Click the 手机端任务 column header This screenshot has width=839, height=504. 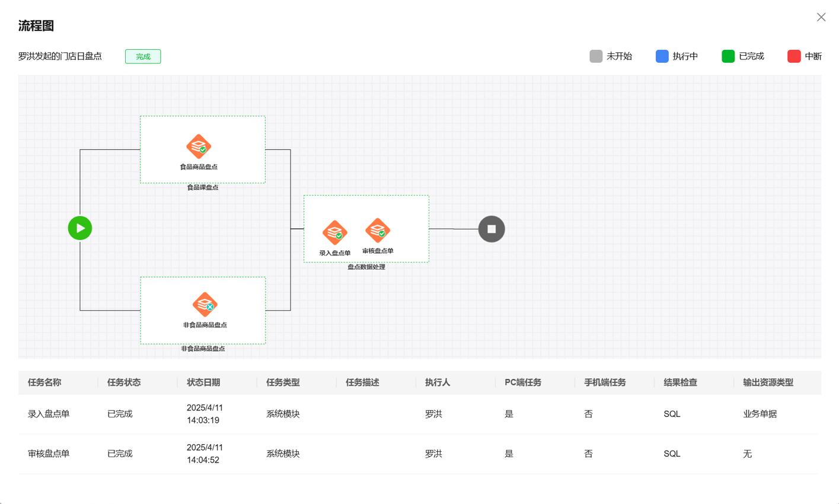605,382
